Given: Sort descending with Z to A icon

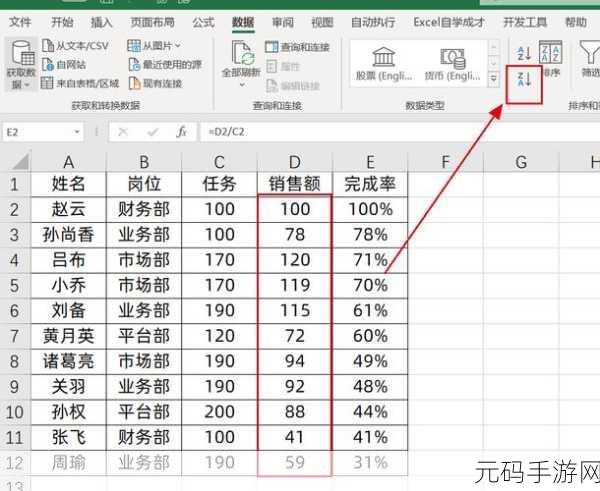Looking at the screenshot, I should point(524,79).
